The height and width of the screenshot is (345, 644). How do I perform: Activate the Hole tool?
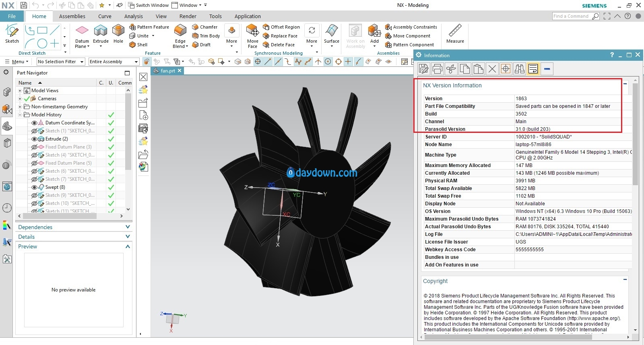tap(118, 34)
